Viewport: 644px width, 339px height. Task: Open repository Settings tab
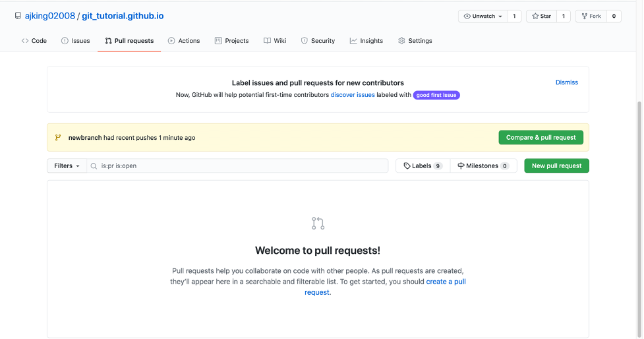[x=415, y=41]
